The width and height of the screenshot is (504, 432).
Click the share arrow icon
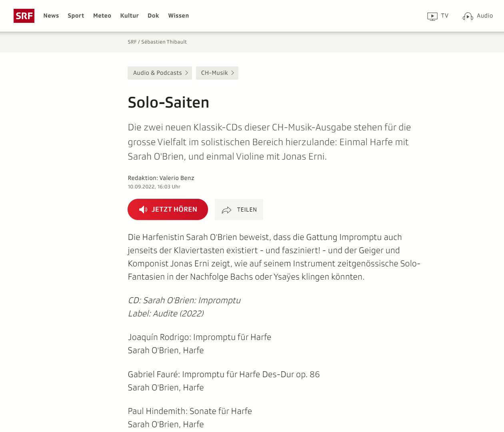click(x=226, y=210)
